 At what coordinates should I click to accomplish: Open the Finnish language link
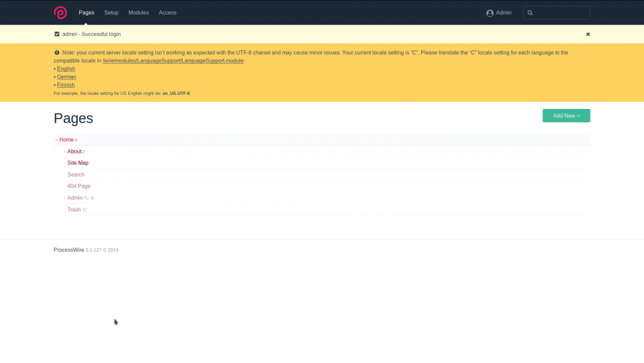(x=66, y=84)
